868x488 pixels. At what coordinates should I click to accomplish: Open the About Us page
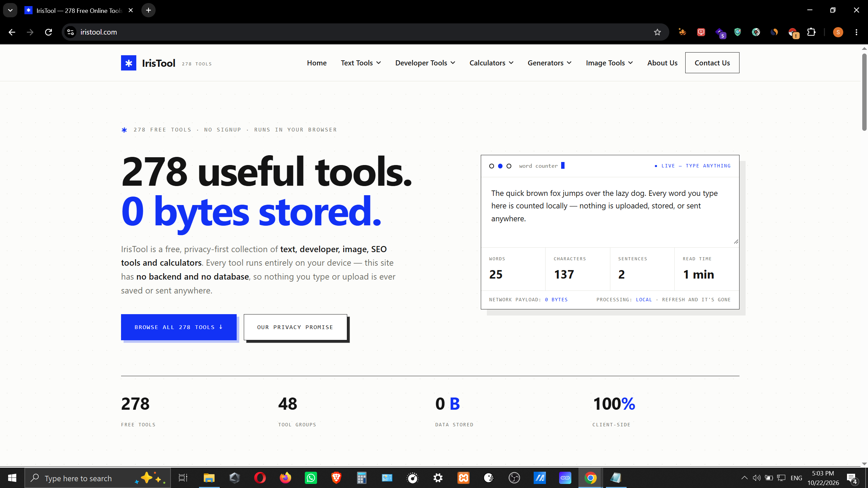click(x=662, y=63)
